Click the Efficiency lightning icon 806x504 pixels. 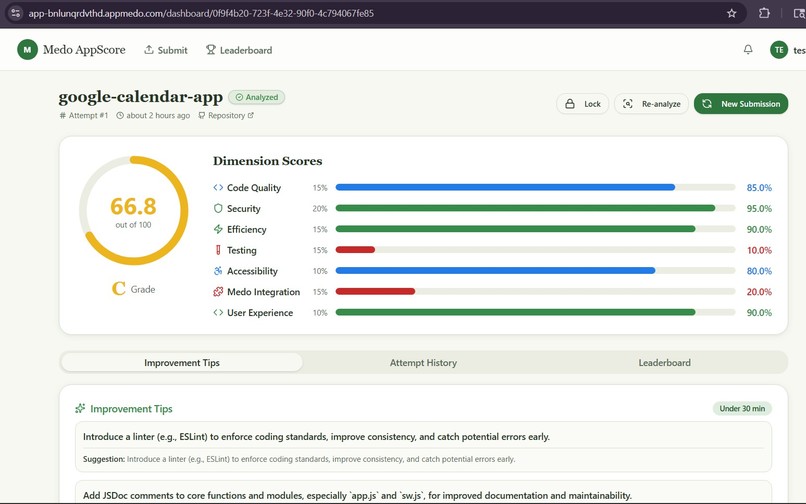[x=218, y=229]
